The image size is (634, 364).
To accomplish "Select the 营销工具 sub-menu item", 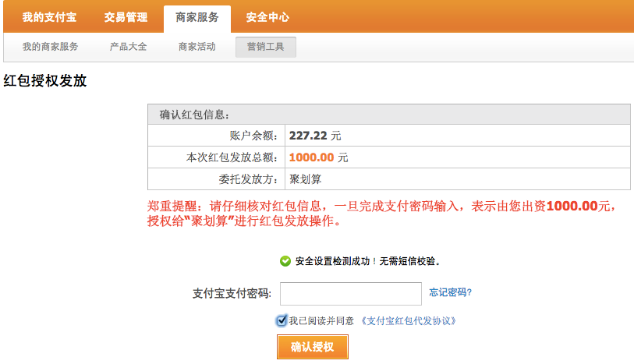I will 266,47.
